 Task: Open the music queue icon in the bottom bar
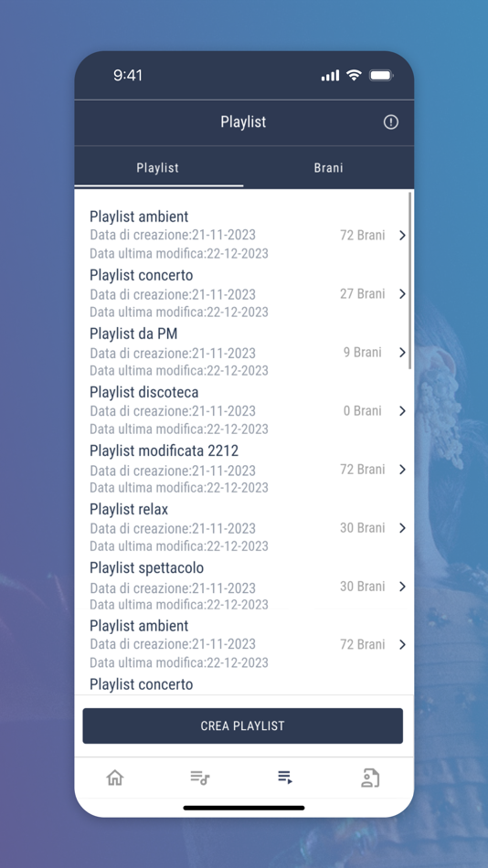pyautogui.click(x=199, y=778)
